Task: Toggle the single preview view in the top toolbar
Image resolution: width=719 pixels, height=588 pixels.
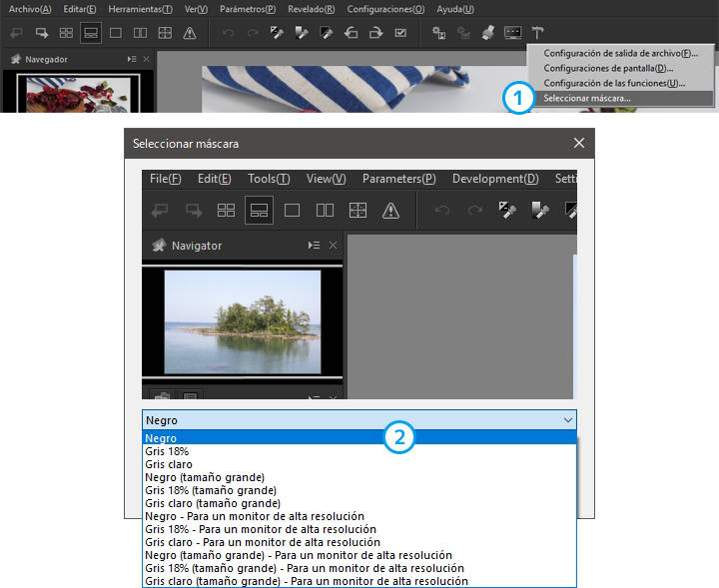Action: coord(116,33)
